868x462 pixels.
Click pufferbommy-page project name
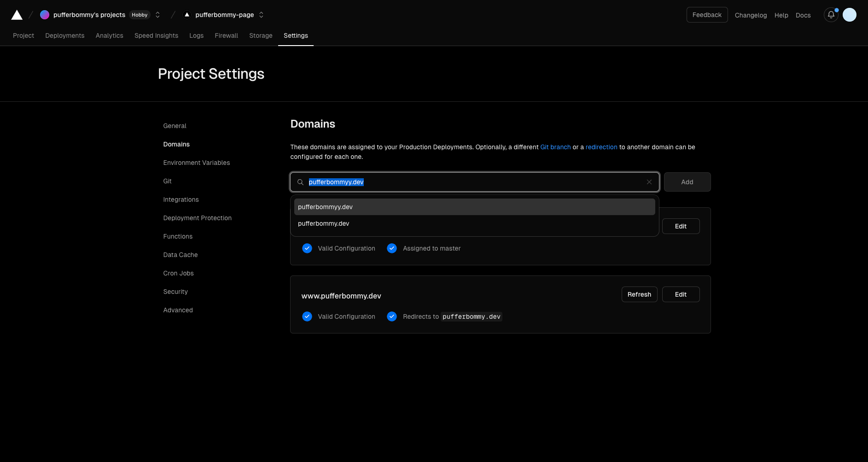coord(225,15)
